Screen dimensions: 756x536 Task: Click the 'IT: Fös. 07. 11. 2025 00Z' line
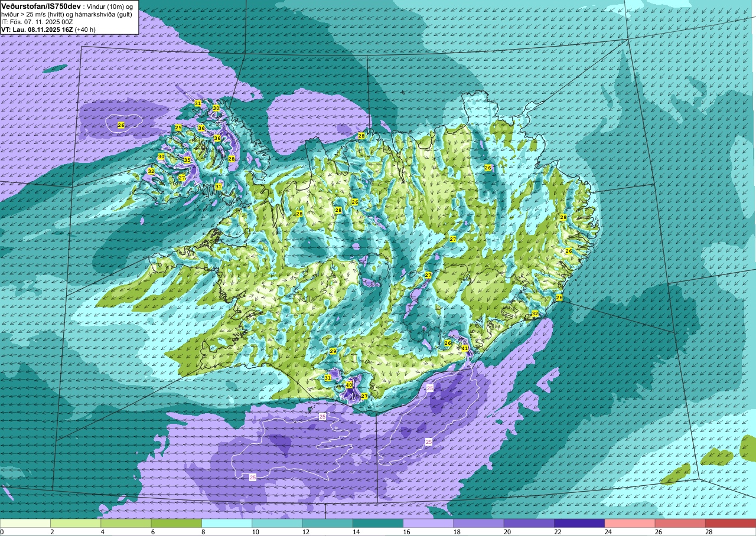pos(36,21)
